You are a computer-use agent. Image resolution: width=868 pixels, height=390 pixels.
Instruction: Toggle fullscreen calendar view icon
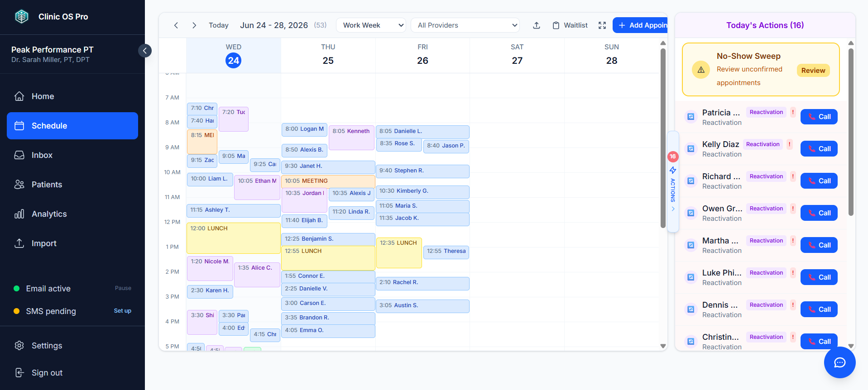click(x=602, y=25)
